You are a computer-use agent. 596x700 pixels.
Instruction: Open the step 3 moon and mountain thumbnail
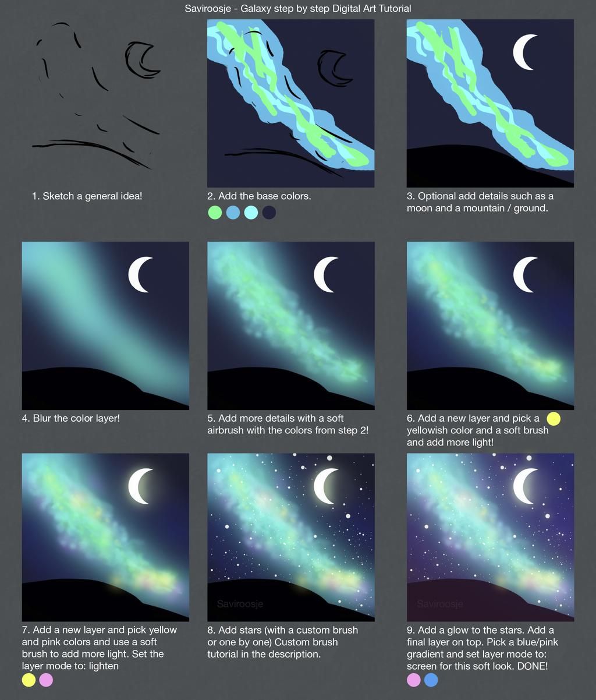point(490,103)
